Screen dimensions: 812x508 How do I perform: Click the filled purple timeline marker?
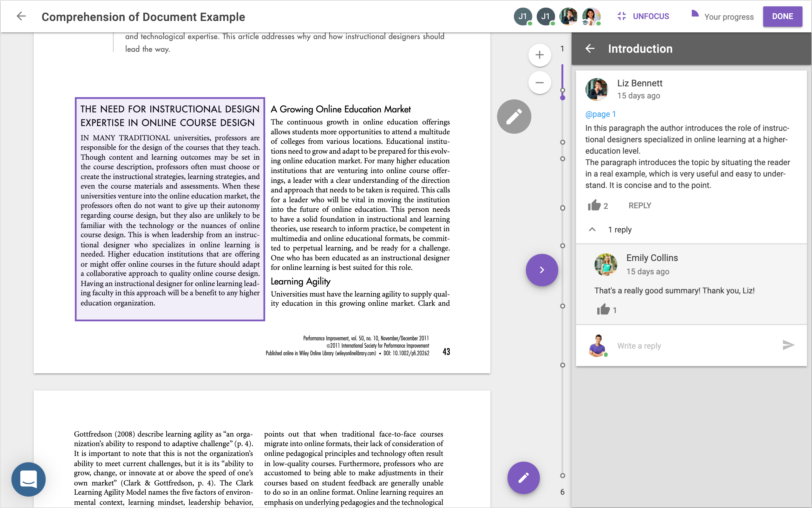point(563,98)
